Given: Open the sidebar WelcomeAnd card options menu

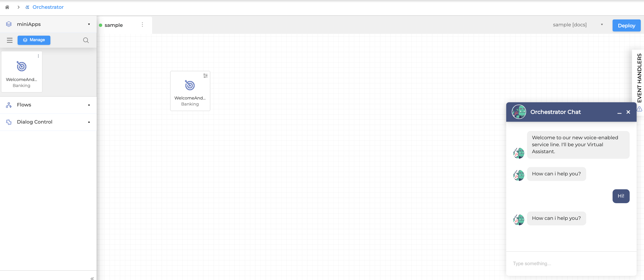Looking at the screenshot, I should point(38,56).
